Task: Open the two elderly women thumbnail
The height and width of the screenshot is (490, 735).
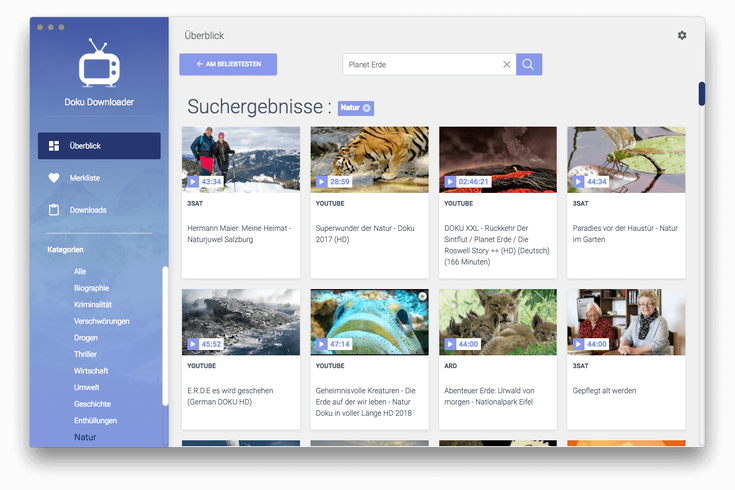Action: click(626, 322)
